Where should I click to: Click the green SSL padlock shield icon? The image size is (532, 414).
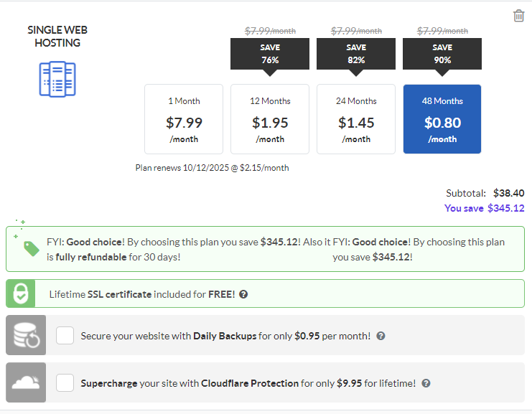(22, 294)
